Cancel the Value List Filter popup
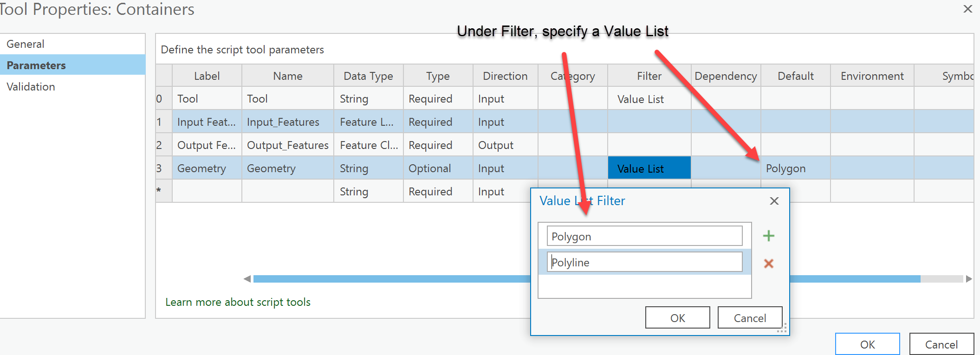 (750, 318)
